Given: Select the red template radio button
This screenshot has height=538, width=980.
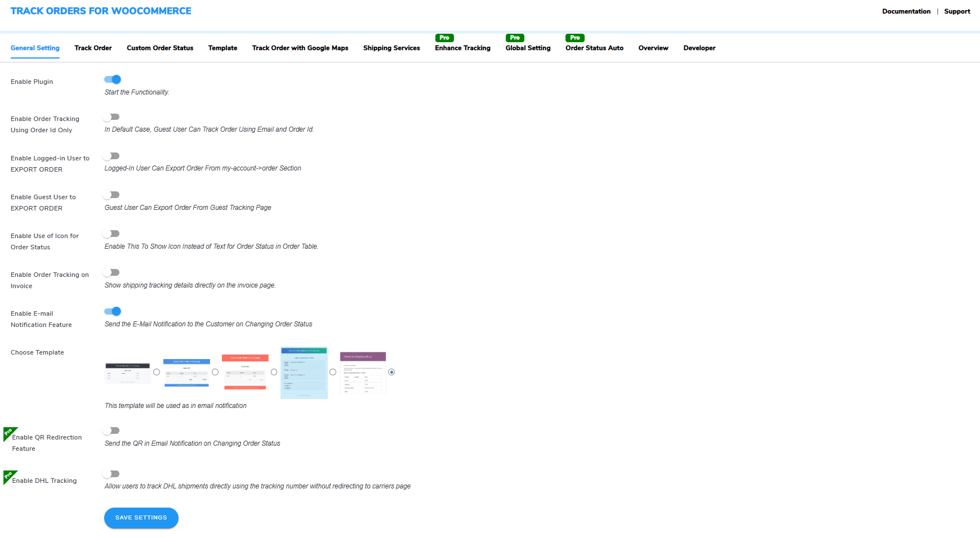Looking at the screenshot, I should click(274, 372).
